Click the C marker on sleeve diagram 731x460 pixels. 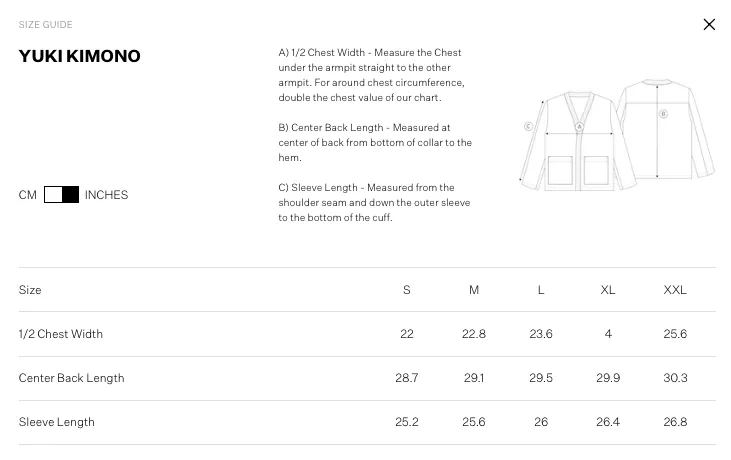[x=528, y=126]
